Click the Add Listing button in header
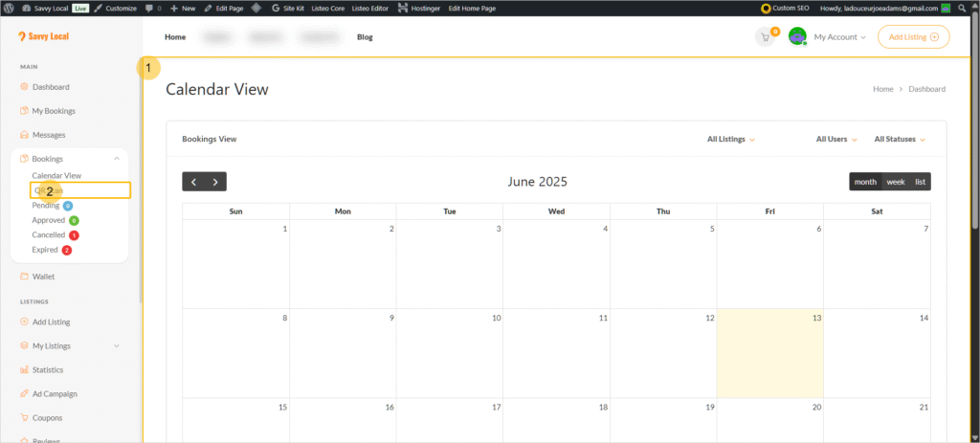 [913, 37]
